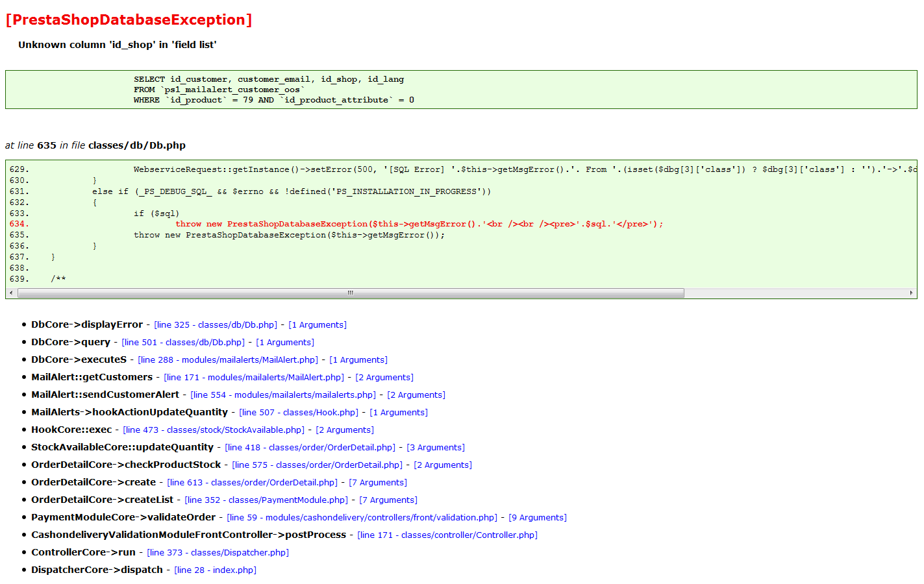Image resolution: width=924 pixels, height=584 pixels.
Task: Open the MailAlert::getCustomers line 171 link
Action: 254,378
